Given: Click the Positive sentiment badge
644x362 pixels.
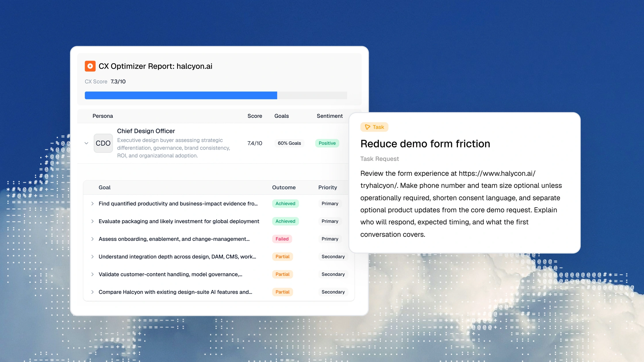Looking at the screenshot, I should (327, 143).
